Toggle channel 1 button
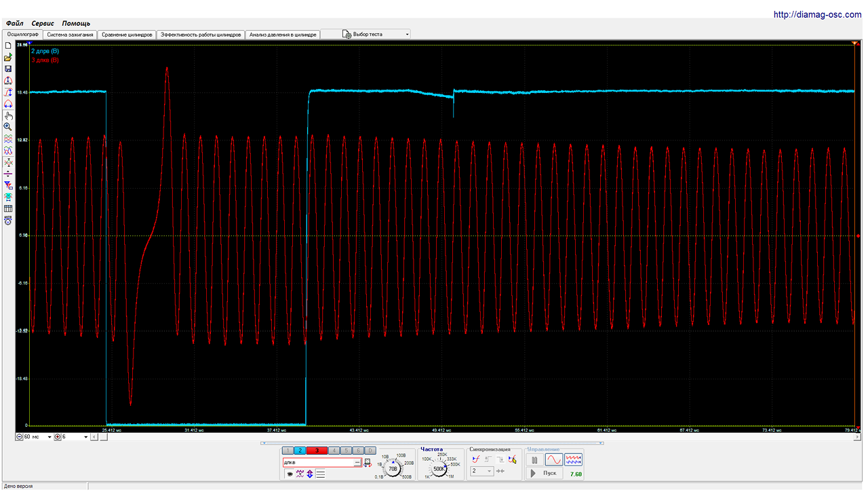This screenshot has width=868, height=492. (288, 451)
